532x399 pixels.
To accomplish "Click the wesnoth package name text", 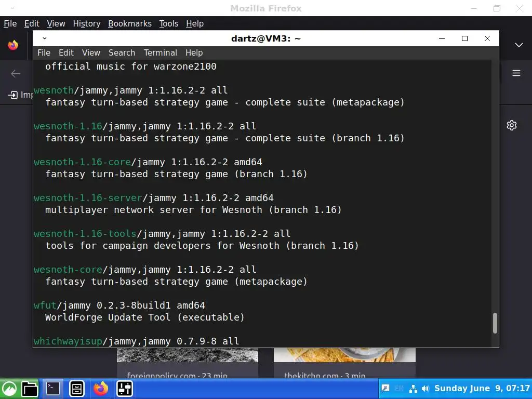I will click(54, 90).
